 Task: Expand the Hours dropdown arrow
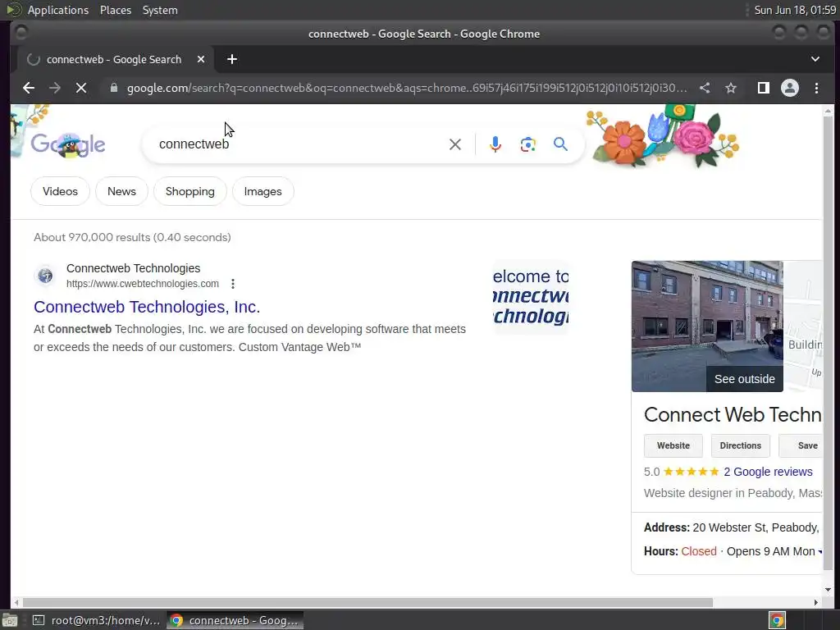point(819,552)
